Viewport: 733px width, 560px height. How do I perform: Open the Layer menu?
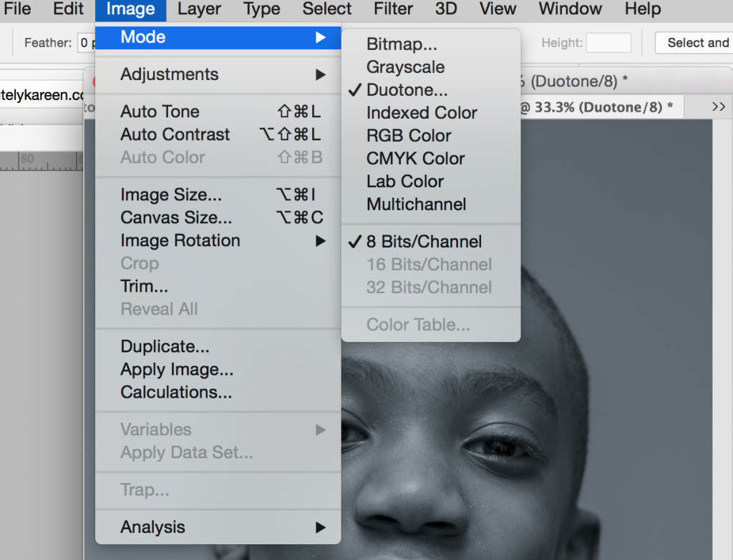click(x=199, y=9)
